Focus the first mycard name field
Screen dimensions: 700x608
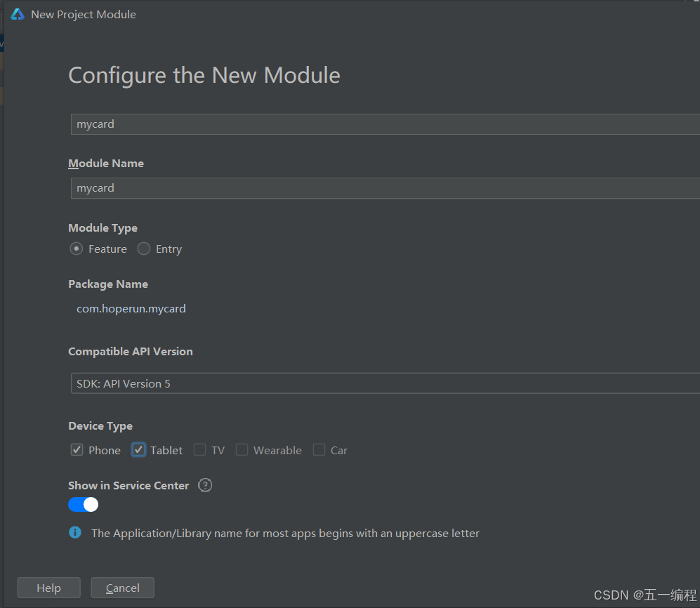(x=385, y=124)
